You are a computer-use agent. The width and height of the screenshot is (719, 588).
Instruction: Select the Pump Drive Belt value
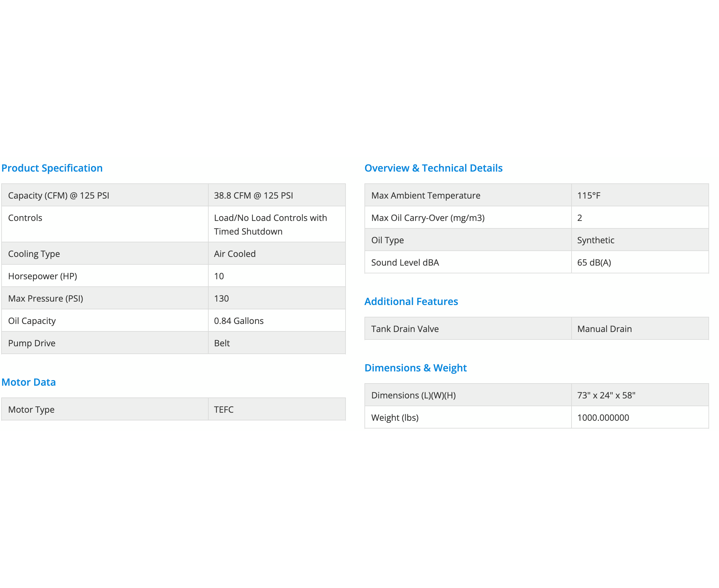pyautogui.click(x=222, y=343)
